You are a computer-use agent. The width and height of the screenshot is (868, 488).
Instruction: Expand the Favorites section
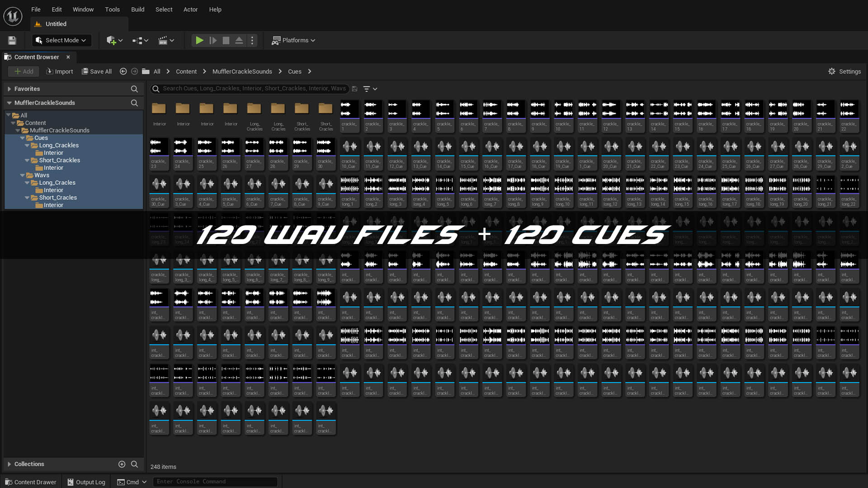click(x=9, y=89)
